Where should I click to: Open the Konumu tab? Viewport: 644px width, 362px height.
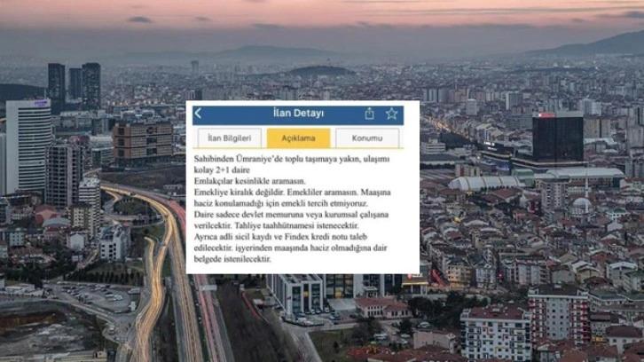pos(367,138)
